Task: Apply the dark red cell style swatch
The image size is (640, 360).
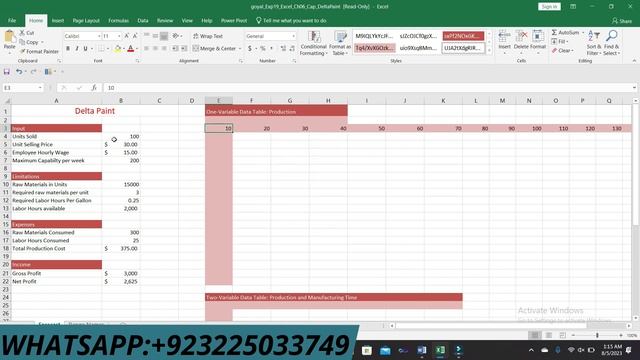Action: pos(463,36)
